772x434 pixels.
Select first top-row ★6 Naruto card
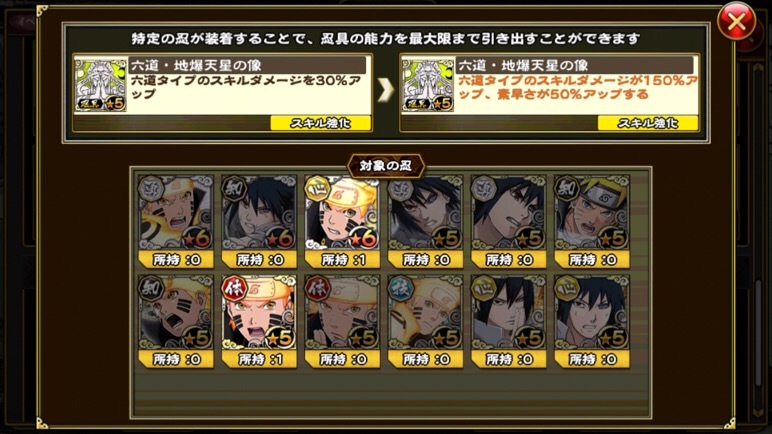tap(176, 221)
